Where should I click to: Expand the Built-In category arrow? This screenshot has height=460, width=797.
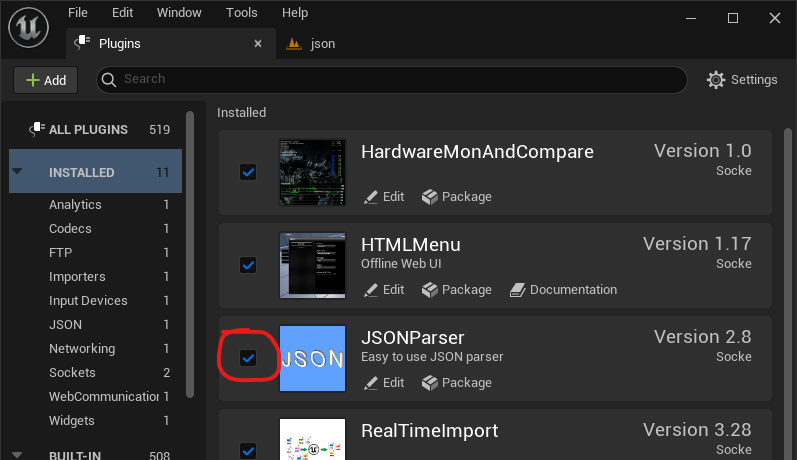coord(17,454)
